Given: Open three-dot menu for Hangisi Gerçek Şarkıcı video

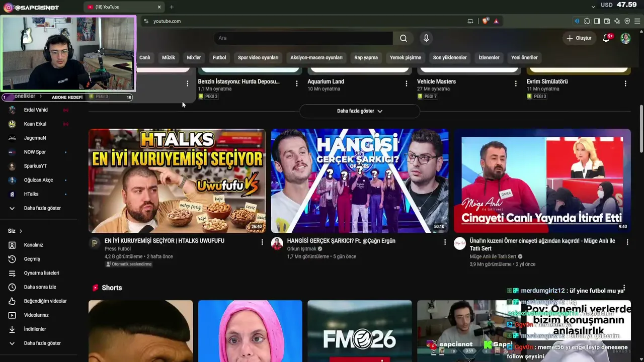Looking at the screenshot, I should [445, 242].
